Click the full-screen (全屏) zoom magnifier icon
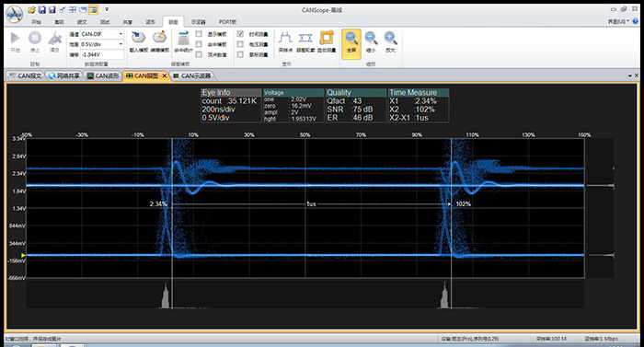Screen dimensions: 644x347 [351, 39]
